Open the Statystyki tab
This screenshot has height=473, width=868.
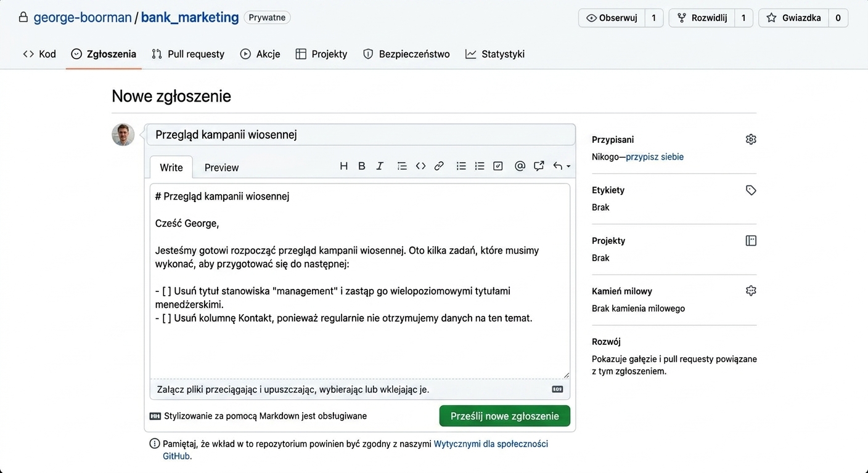tap(495, 54)
